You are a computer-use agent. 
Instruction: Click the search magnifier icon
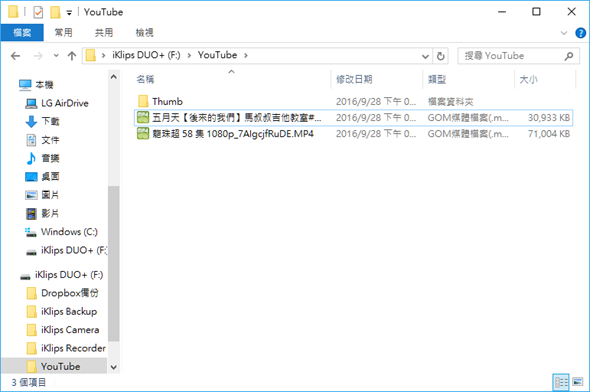569,56
